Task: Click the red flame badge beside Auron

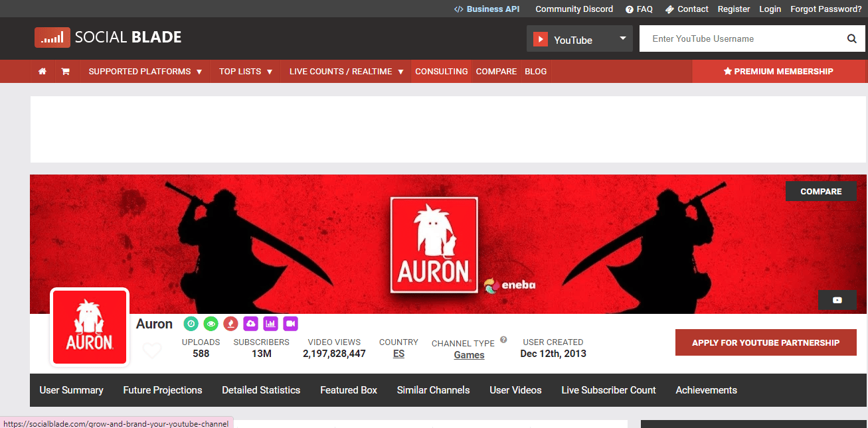Action: pos(231,324)
